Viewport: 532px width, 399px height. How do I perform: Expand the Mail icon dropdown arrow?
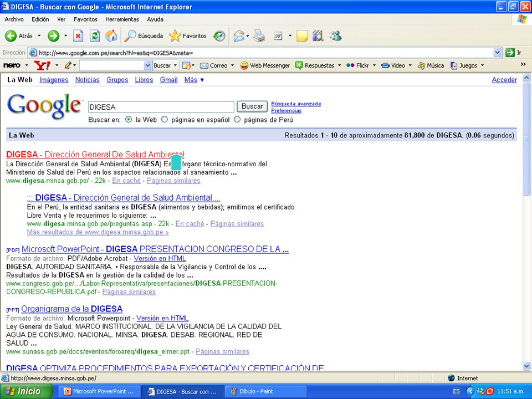(248, 35)
